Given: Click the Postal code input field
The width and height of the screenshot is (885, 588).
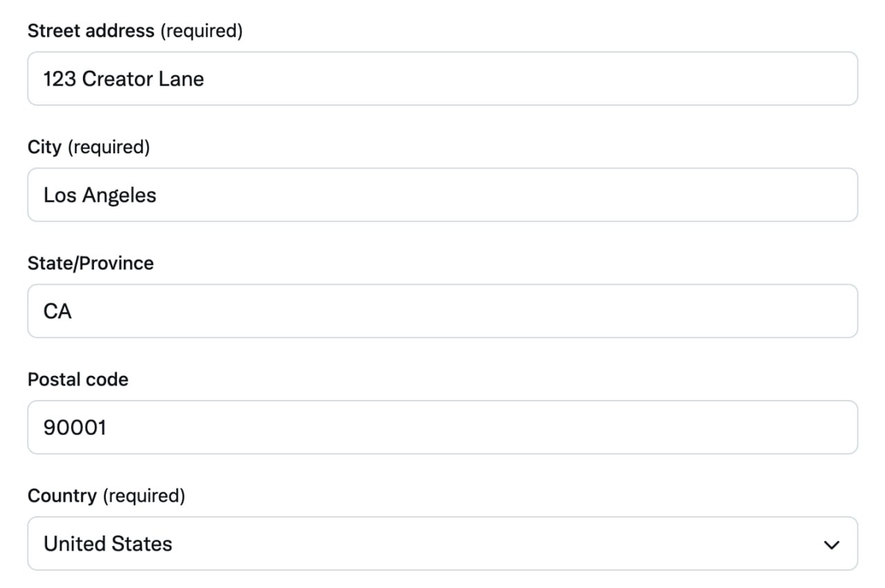Looking at the screenshot, I should pyautogui.click(x=442, y=427).
